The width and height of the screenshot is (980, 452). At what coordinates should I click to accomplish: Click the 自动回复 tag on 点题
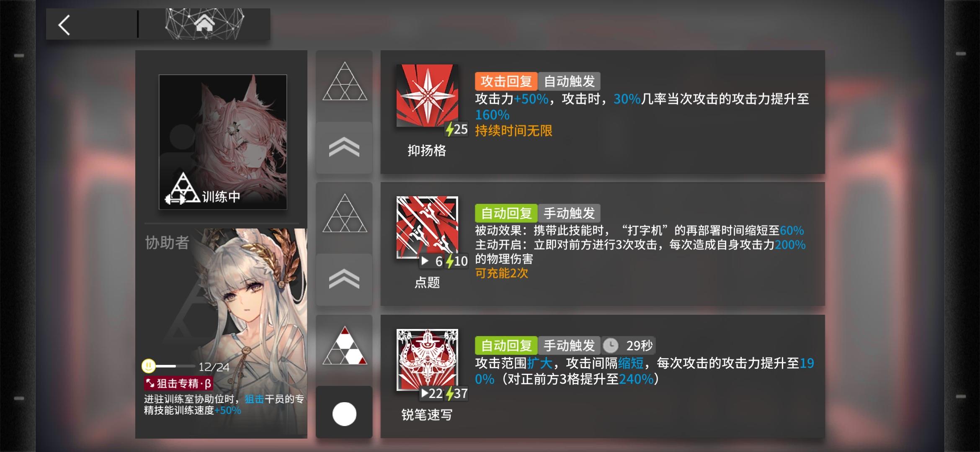pos(506,213)
